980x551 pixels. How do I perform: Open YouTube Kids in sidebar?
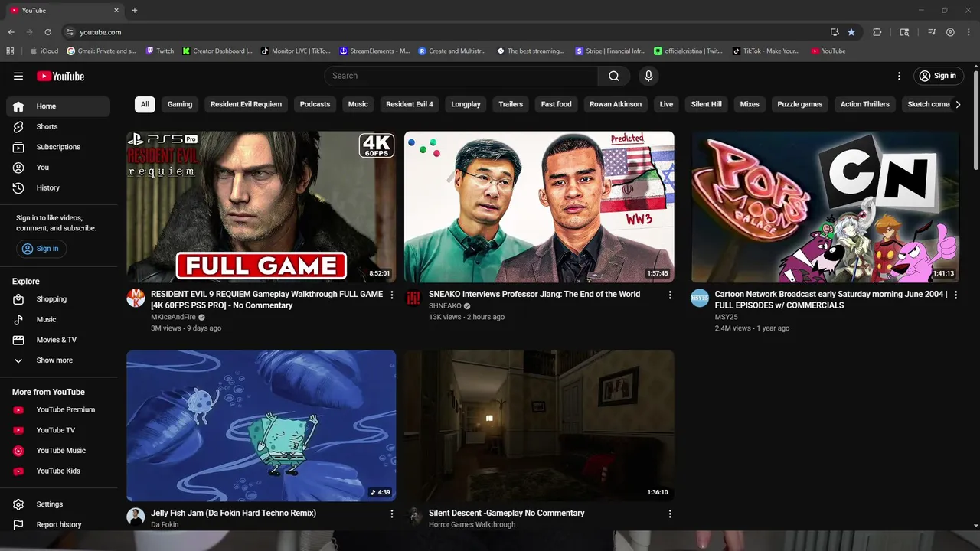click(58, 471)
